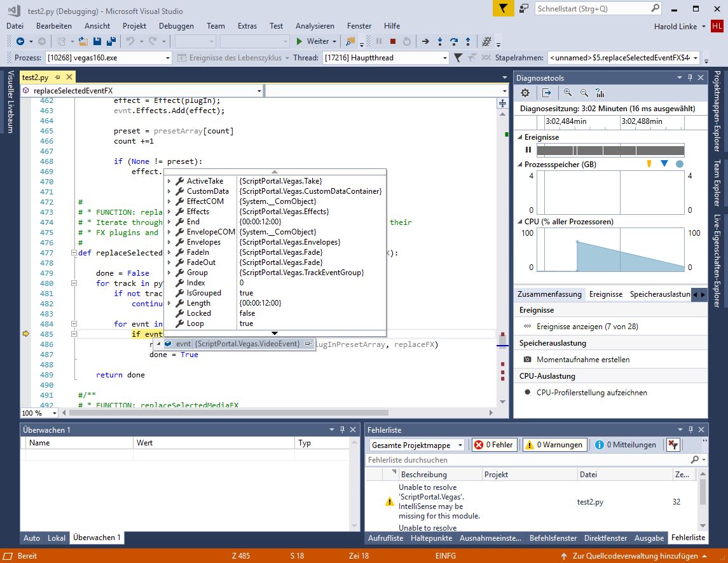Pause the Ereignisse event track

pos(528,150)
